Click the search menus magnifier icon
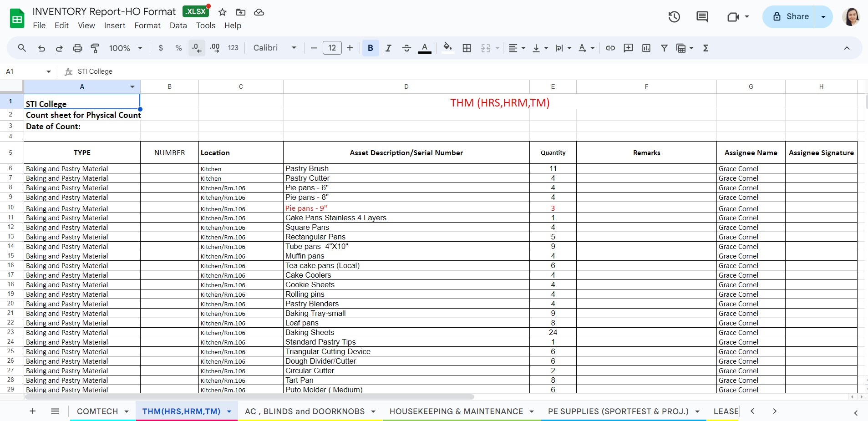This screenshot has width=868, height=421. click(22, 48)
